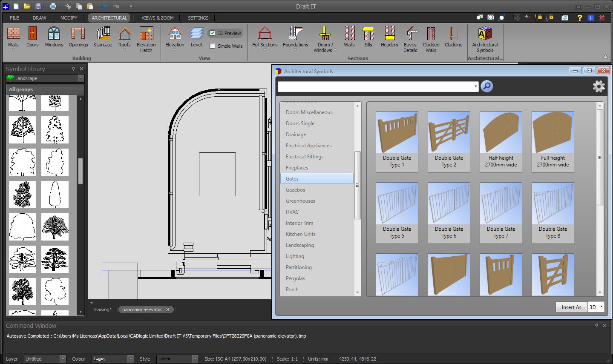Open the Staircase tool
Image resolution: width=613 pixels, height=364 pixels.
[102, 37]
